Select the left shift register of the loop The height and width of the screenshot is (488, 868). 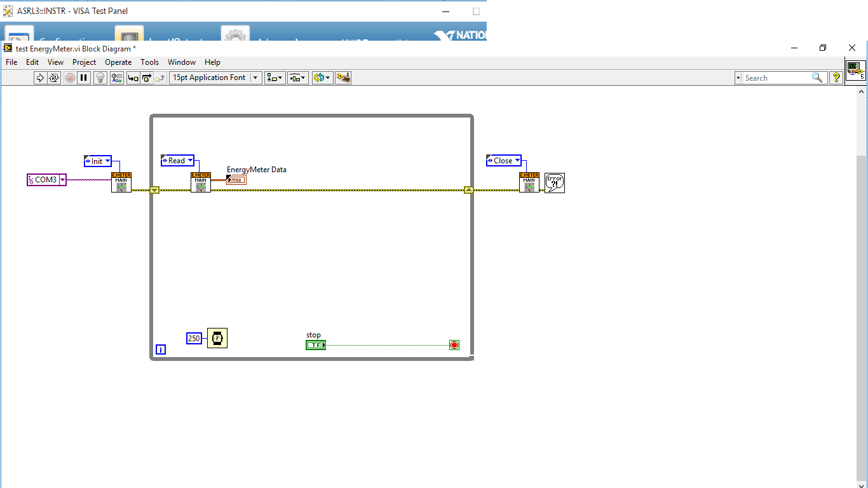[x=154, y=190]
